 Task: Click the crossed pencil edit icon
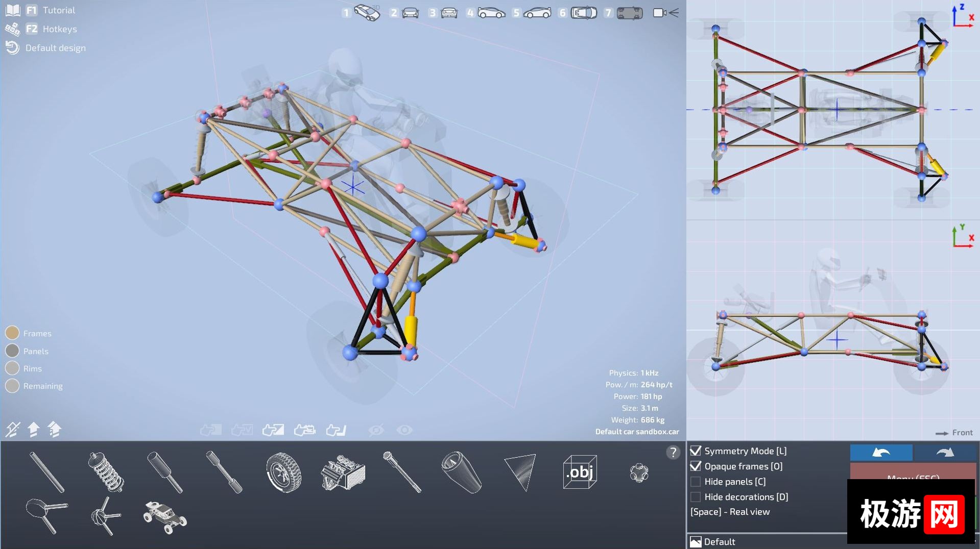click(12, 430)
